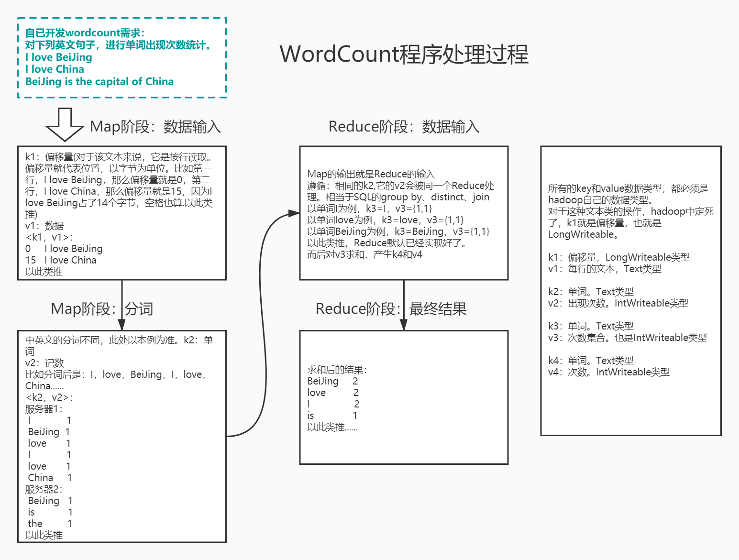Viewport: 739px width, 560px height.
Task: Select the "BeiJing 1" row under 服务器2
Action: 50,501
